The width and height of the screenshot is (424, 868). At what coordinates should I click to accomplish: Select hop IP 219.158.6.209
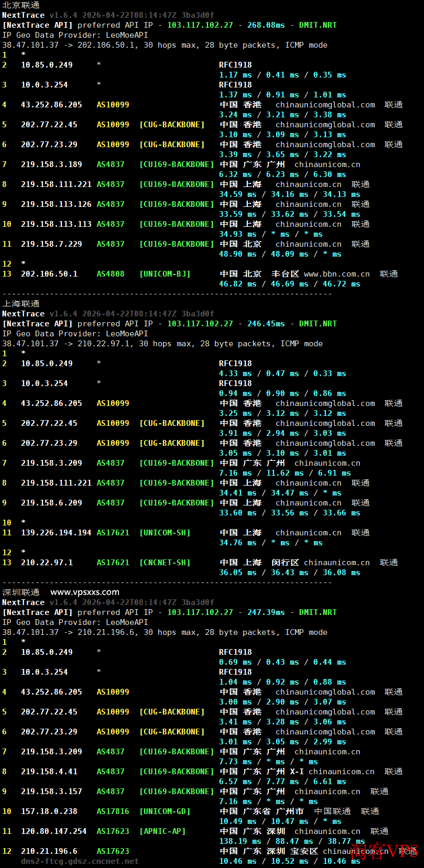[x=51, y=503]
